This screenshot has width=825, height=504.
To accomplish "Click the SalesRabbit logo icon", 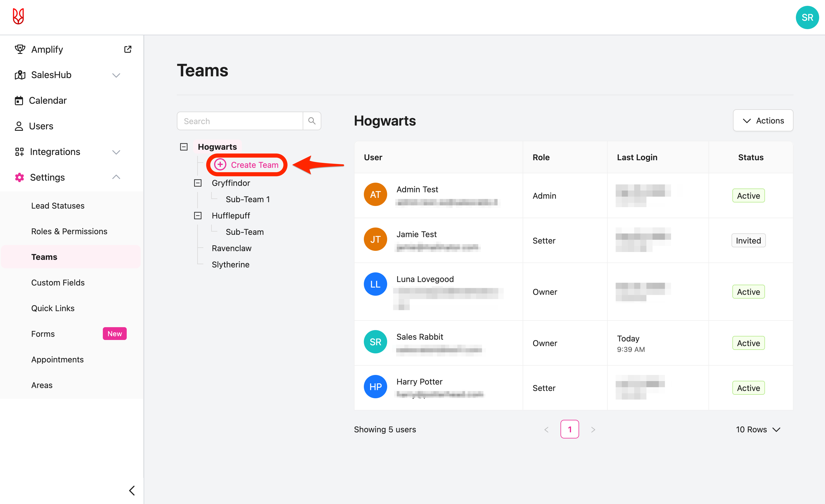I will click(x=18, y=16).
